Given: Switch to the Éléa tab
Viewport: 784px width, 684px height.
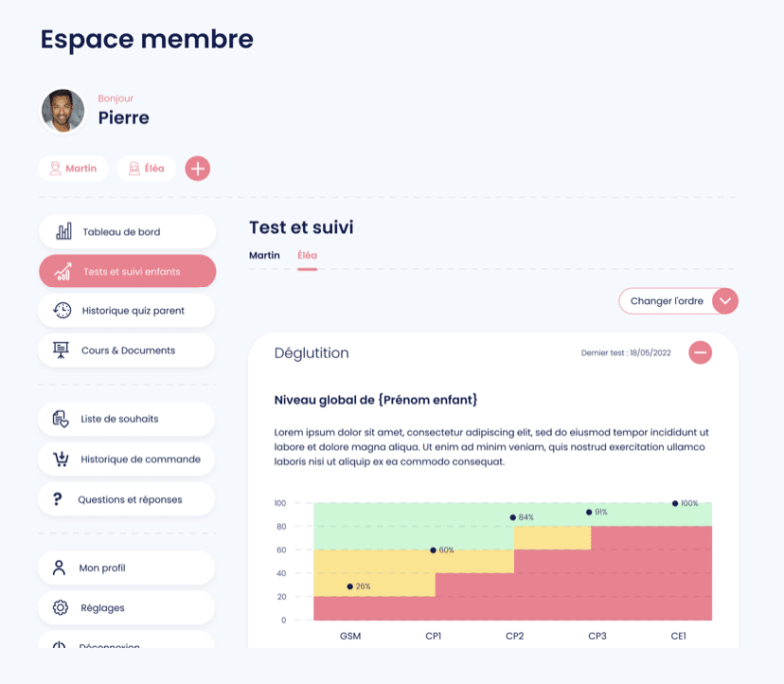Looking at the screenshot, I should pos(307,255).
